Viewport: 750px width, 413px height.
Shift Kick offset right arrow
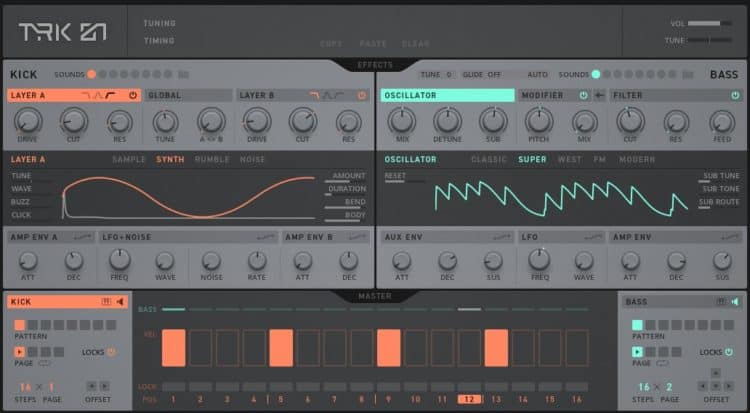pos(104,386)
